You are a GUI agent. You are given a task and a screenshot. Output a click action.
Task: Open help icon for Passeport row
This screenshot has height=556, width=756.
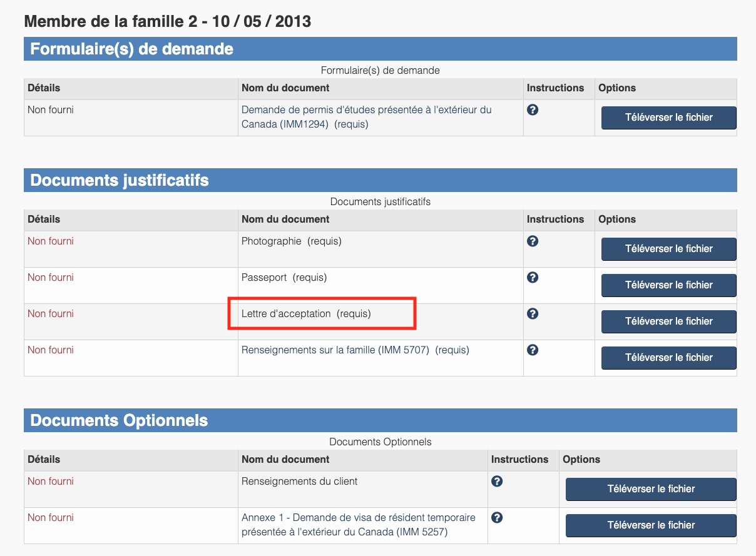pos(533,278)
